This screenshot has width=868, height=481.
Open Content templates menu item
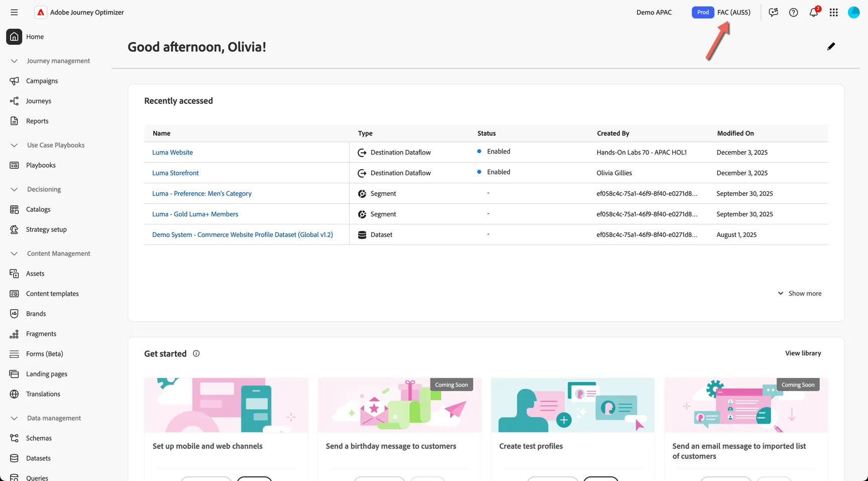pos(52,294)
